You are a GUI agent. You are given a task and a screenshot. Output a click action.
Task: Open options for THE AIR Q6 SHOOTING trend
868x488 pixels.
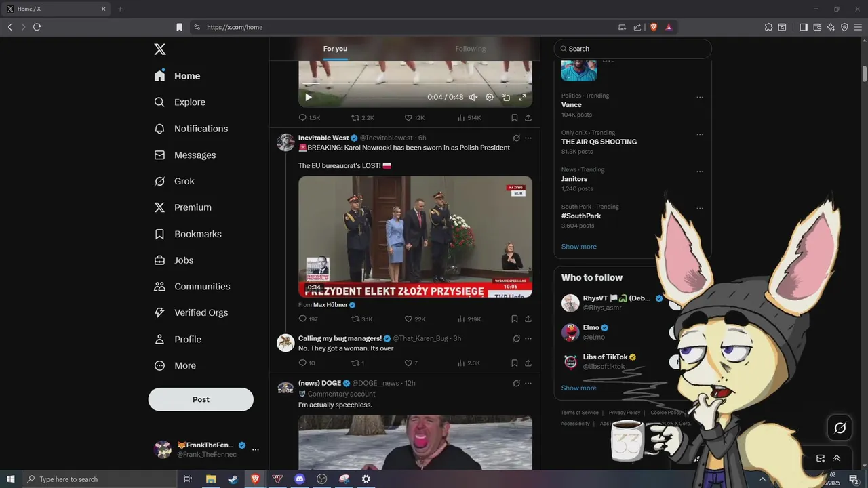700,134
